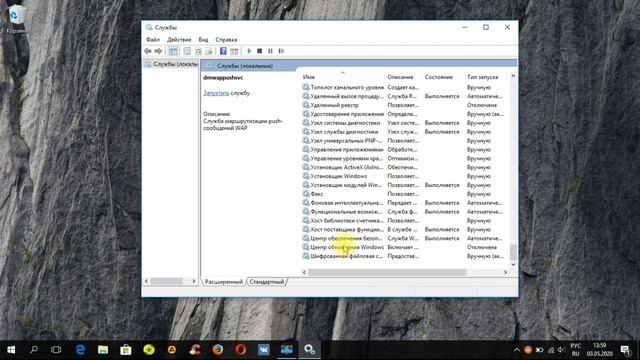
Task: Stop the service with stop icon
Action: pos(260,51)
